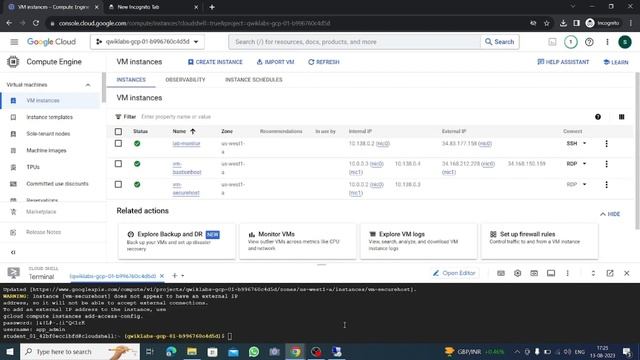Image resolution: width=640 pixels, height=360 pixels.
Task: Switch to the Instance Schedules tab
Action: coord(253,80)
